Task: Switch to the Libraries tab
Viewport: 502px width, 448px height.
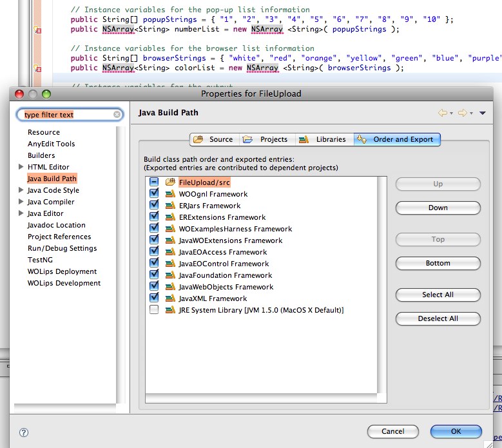Action: [x=324, y=139]
